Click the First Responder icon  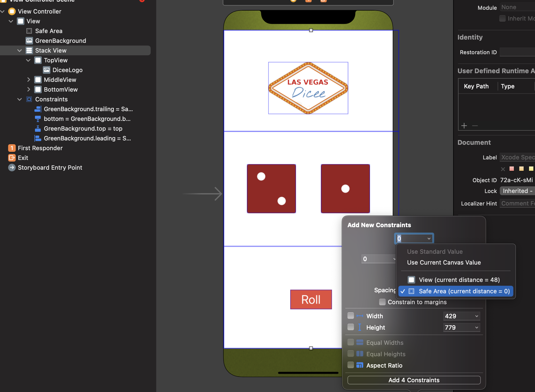pos(12,148)
